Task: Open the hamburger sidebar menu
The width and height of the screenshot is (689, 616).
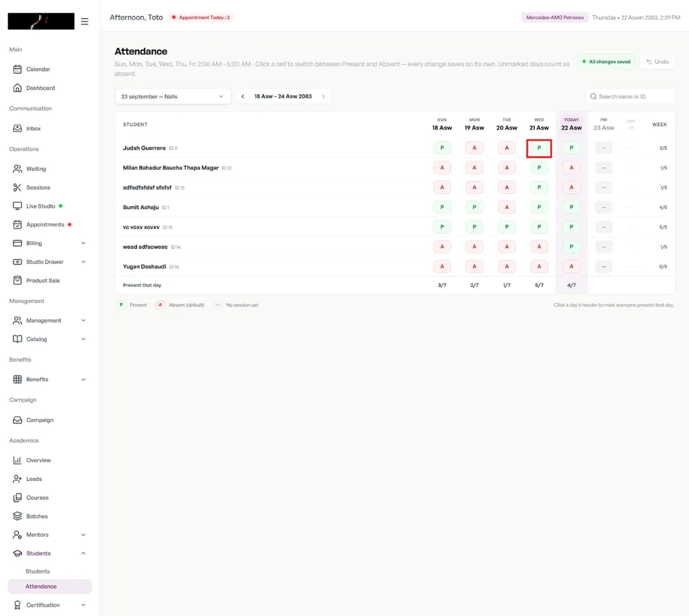Action: click(x=84, y=22)
